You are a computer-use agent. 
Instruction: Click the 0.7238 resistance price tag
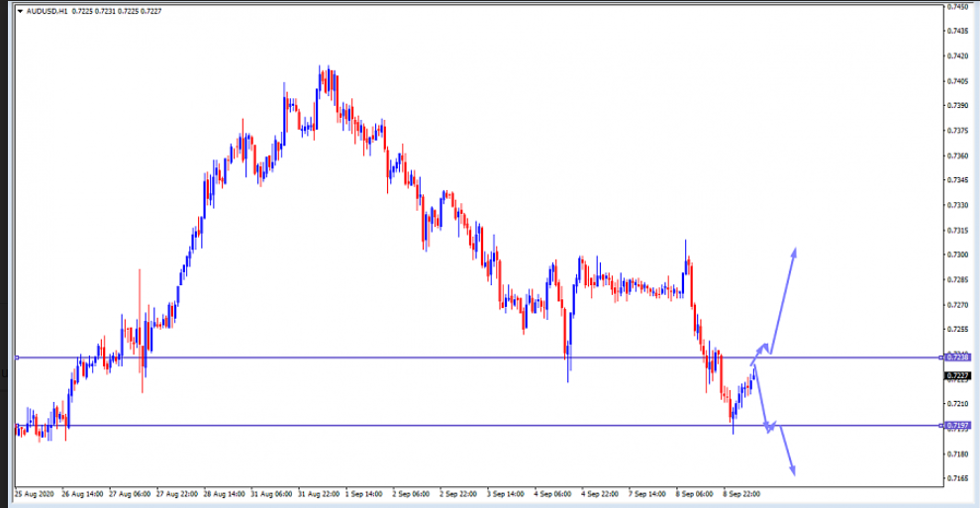(x=956, y=357)
